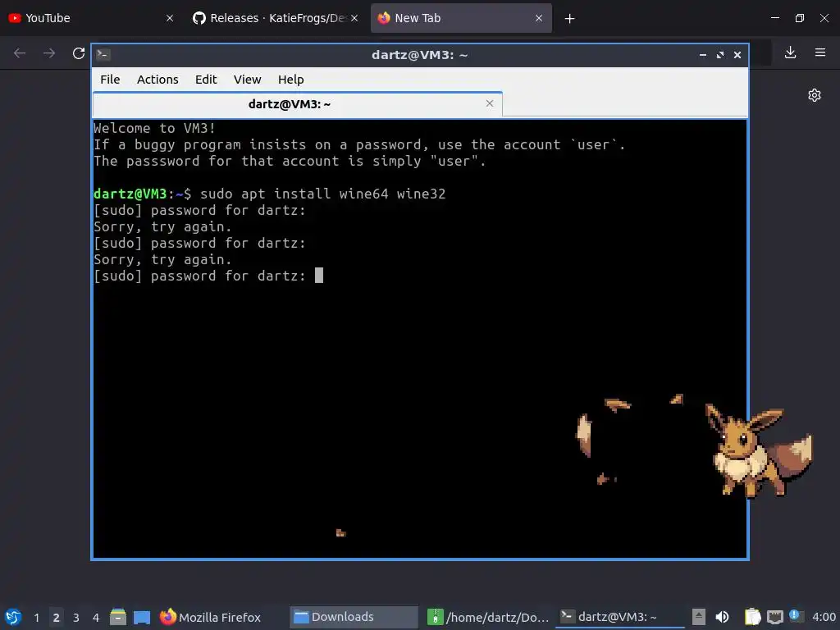Image resolution: width=840 pixels, height=630 pixels.
Task: Activate dartz@VM3 terminal taskbar entry
Action: coord(620,617)
